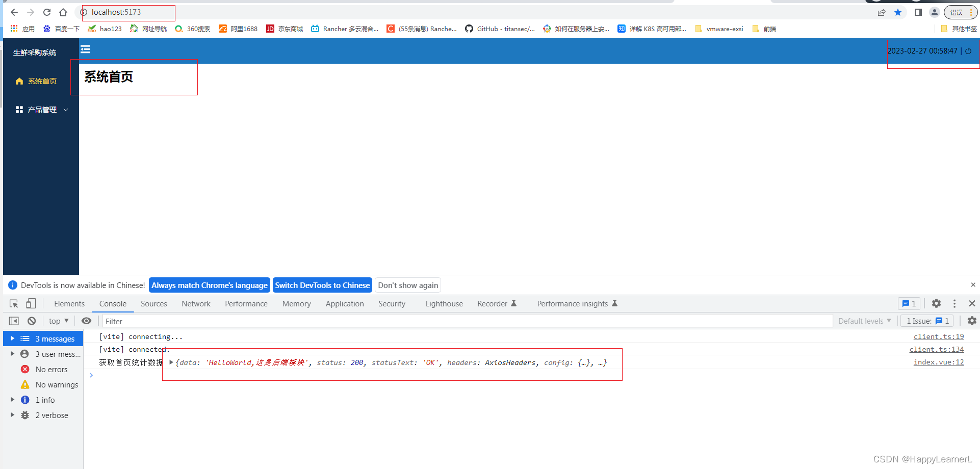Clear the console
The image size is (980, 469).
tap(32, 321)
